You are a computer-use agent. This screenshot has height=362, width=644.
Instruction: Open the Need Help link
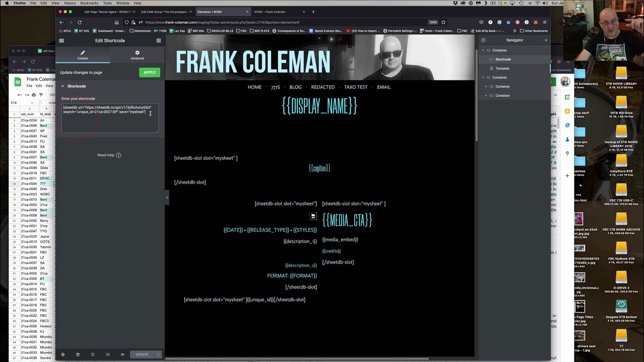pos(109,155)
